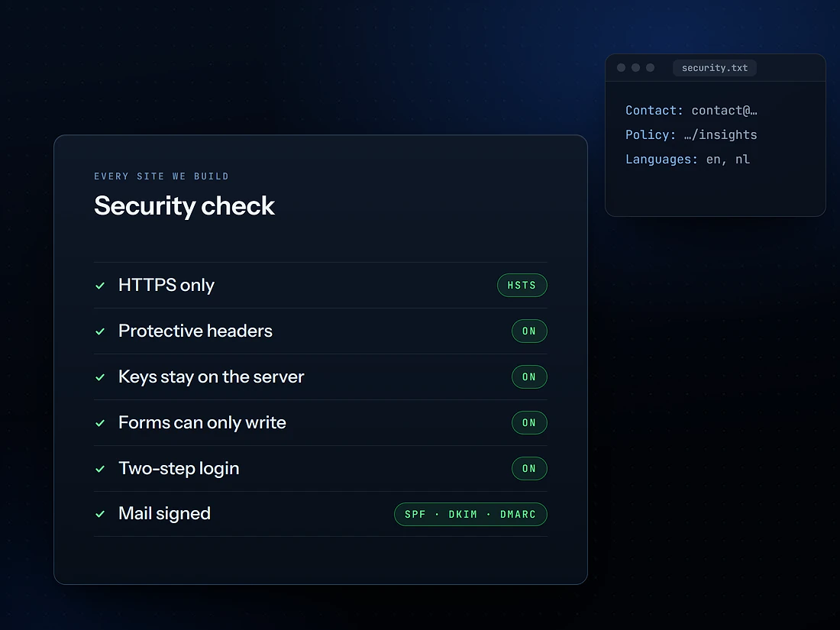This screenshot has height=630, width=840.
Task: Click the "Contact: contact@…" line in security.txt
Action: tap(691, 111)
